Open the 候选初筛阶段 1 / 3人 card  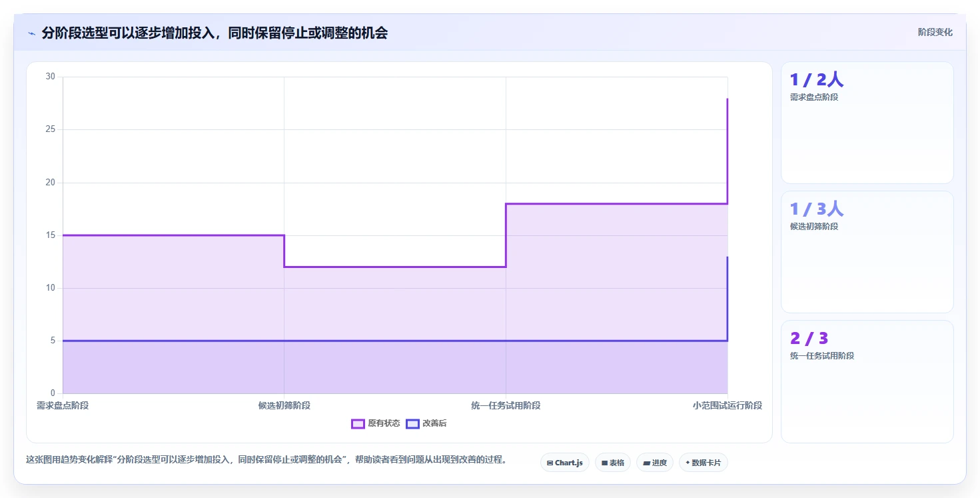[x=867, y=252]
